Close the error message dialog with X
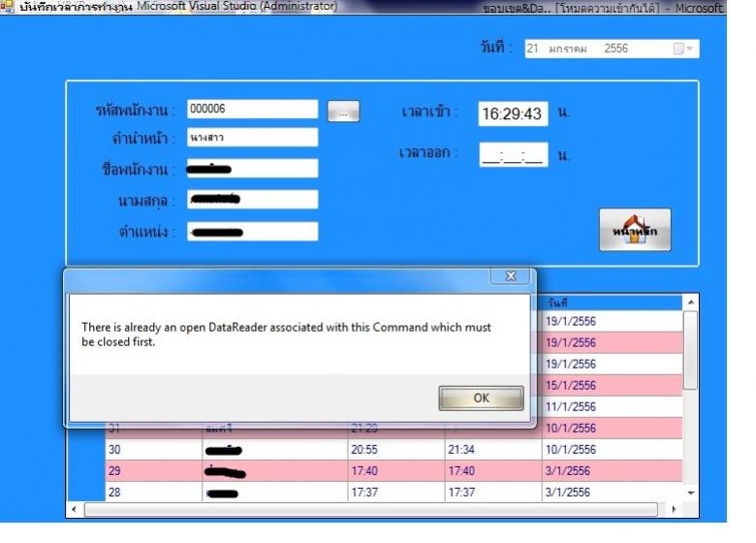Viewport: 756px width, 543px height. (x=511, y=275)
